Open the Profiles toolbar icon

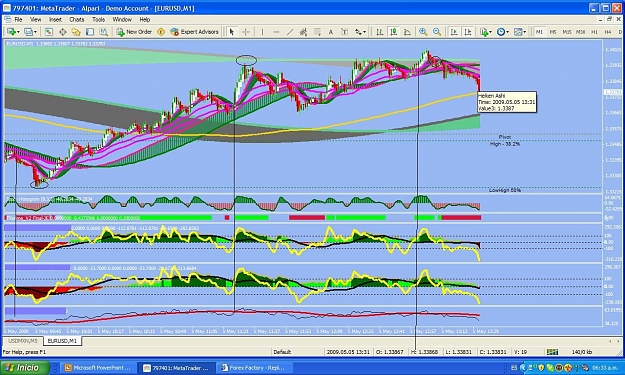[x=28, y=32]
